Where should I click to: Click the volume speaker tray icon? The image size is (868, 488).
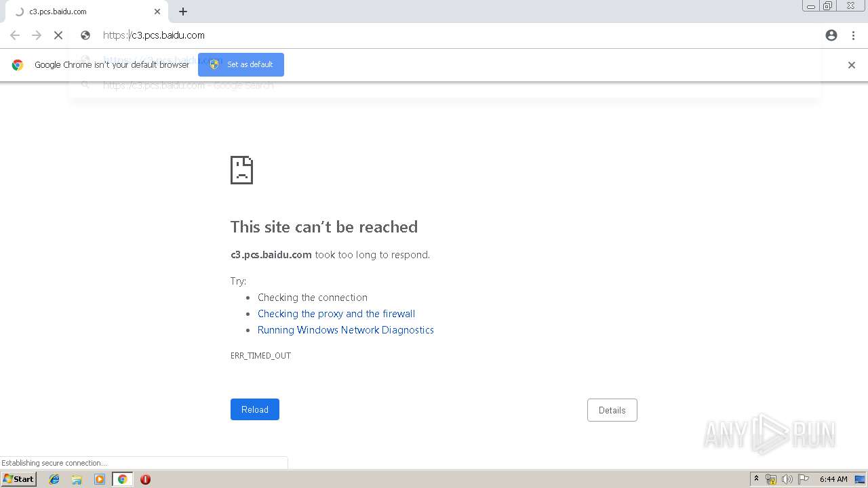(x=787, y=479)
